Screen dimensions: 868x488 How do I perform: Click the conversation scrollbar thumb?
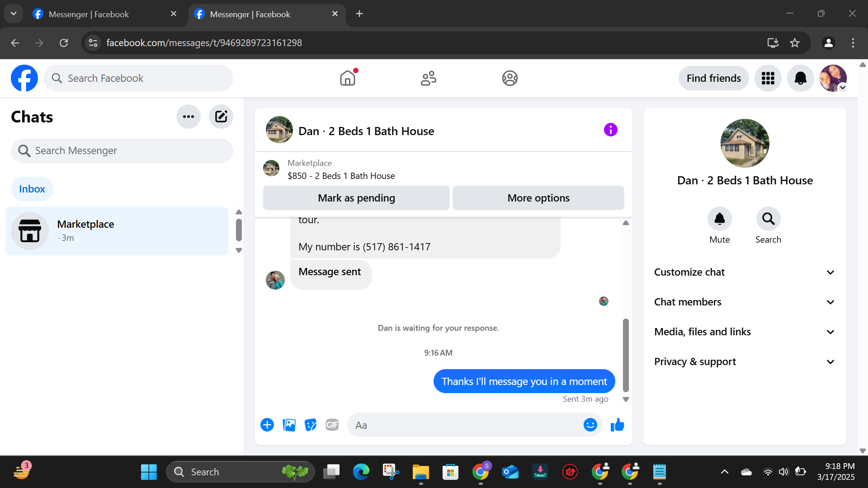point(626,355)
